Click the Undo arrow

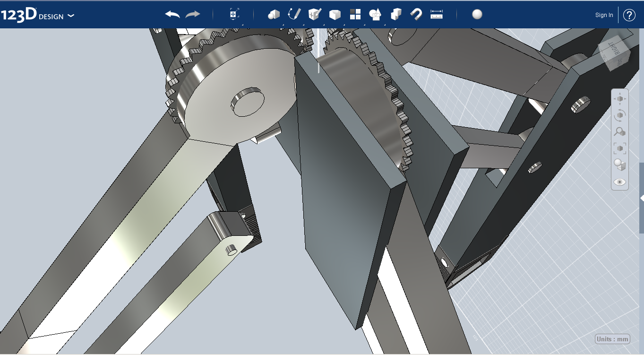pos(172,15)
